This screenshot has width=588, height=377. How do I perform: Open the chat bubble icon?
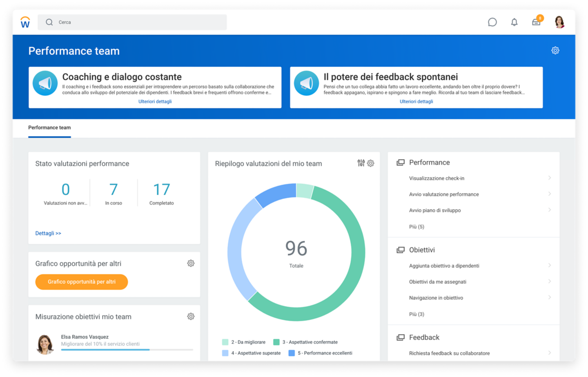pyautogui.click(x=492, y=22)
